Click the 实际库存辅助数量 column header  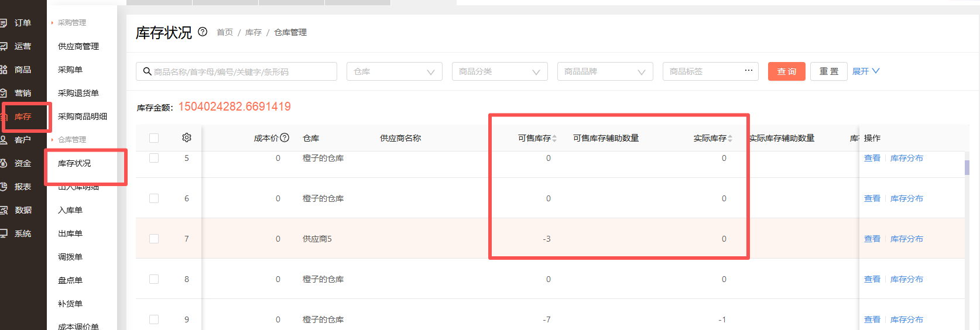pyautogui.click(x=782, y=138)
